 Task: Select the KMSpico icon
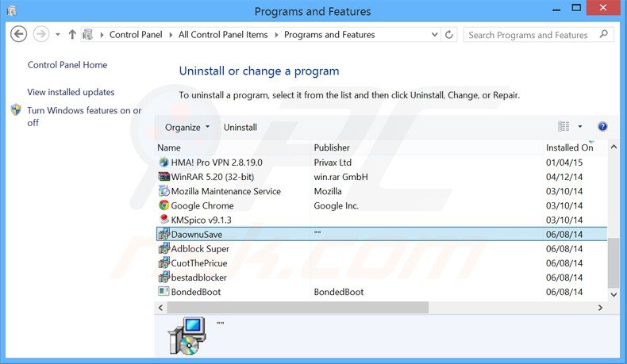coord(164,220)
